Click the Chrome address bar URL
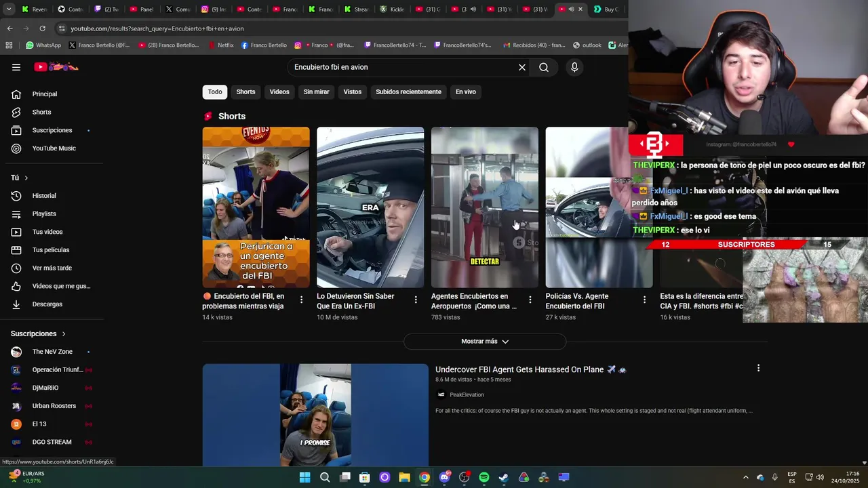Viewport: 868px width, 488px height. coord(157,28)
